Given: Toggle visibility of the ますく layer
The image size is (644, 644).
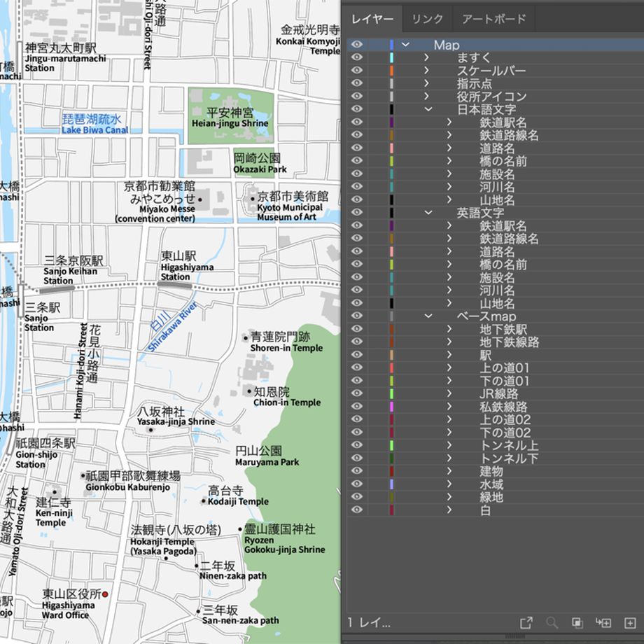Looking at the screenshot, I should point(357,57).
